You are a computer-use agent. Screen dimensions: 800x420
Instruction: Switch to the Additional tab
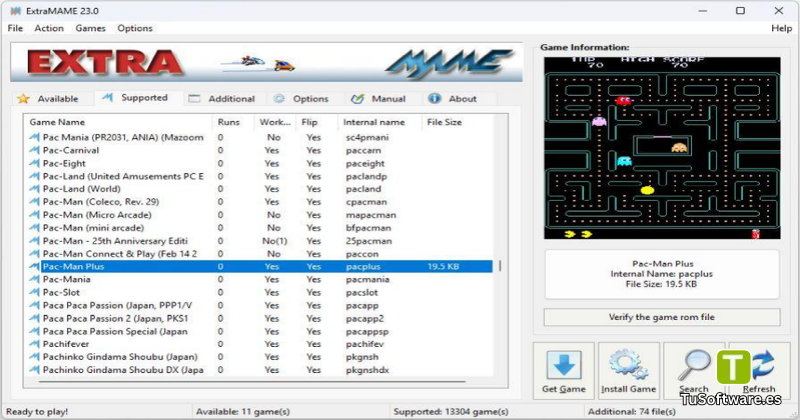224,98
